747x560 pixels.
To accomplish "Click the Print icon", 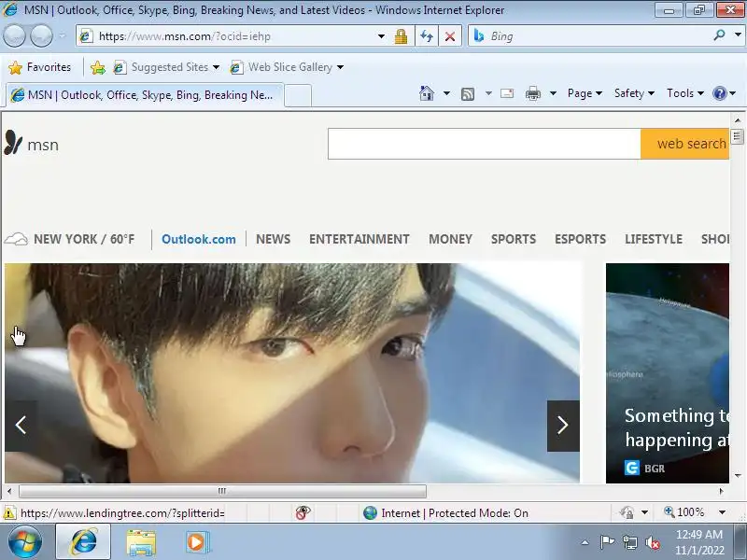I will pyautogui.click(x=533, y=93).
